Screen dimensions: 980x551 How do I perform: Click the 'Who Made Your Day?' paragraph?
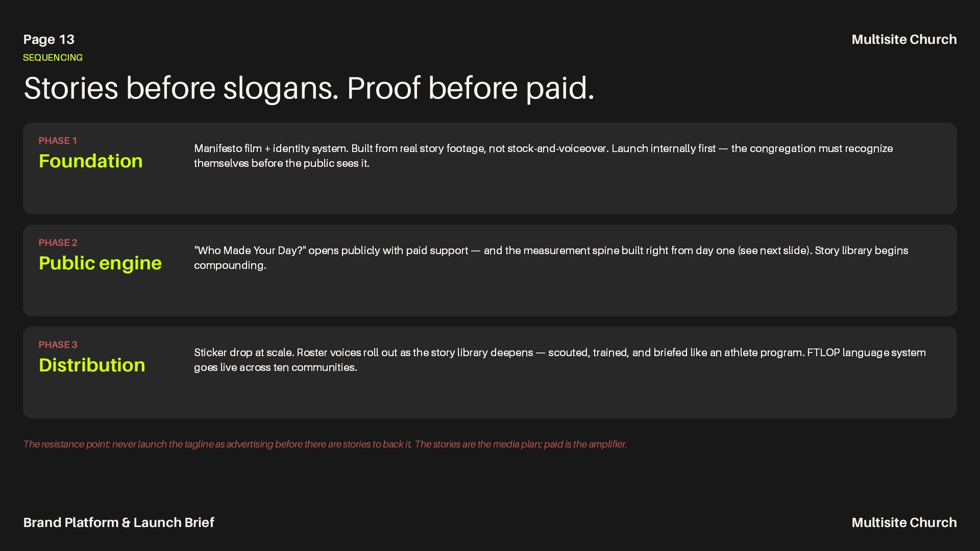[551, 258]
